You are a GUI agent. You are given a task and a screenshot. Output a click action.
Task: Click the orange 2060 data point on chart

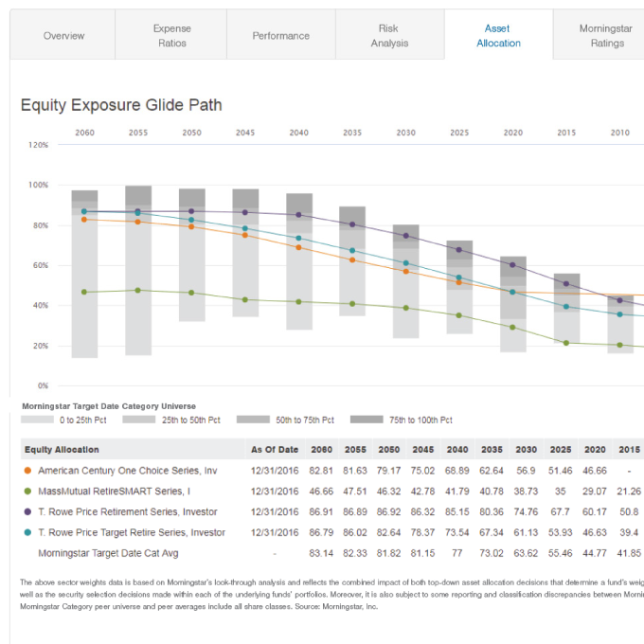(84, 220)
